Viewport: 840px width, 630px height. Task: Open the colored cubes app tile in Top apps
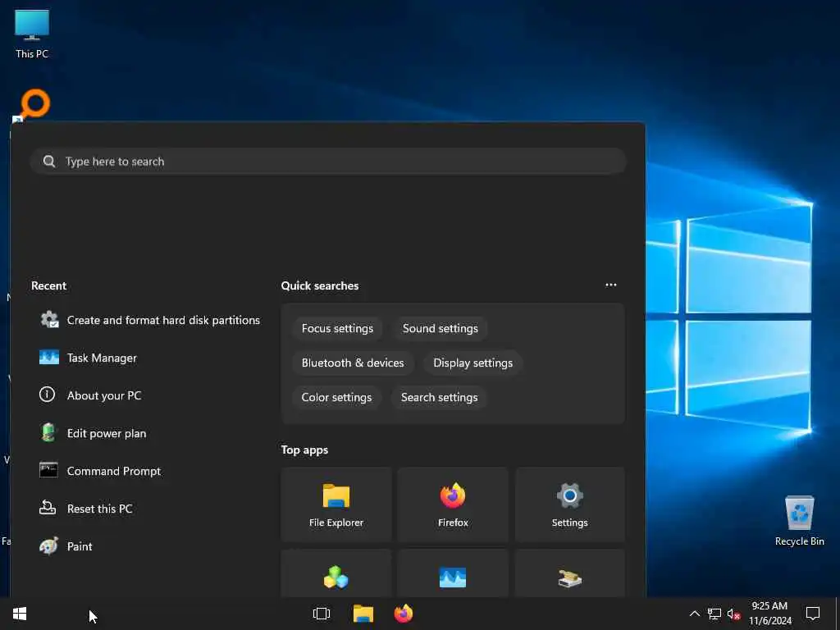coord(336,574)
